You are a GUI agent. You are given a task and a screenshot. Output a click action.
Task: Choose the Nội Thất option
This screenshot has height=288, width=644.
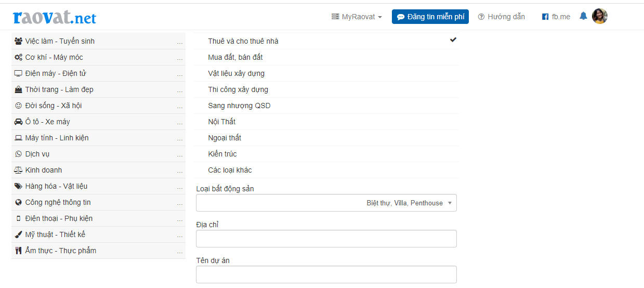(x=222, y=122)
